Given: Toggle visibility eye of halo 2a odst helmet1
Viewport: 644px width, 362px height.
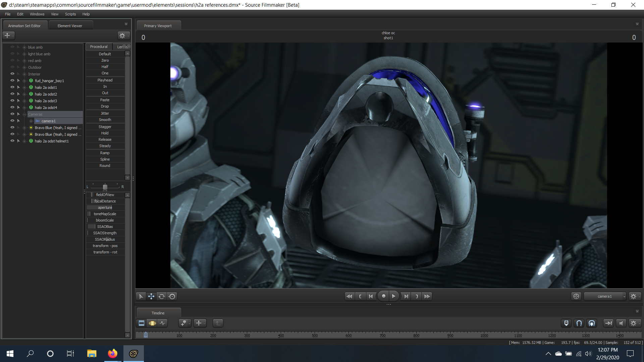Looking at the screenshot, I should pyautogui.click(x=12, y=141).
